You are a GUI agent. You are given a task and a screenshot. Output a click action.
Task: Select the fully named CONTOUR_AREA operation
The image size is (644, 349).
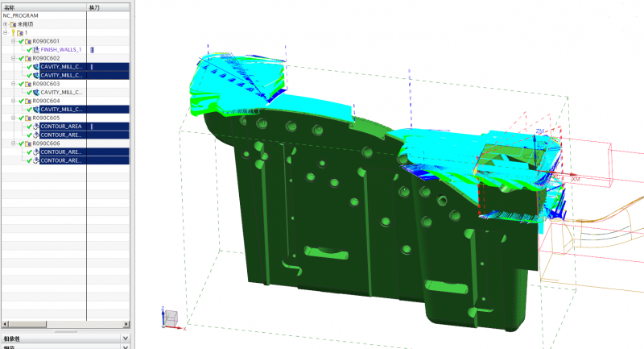coord(61,127)
